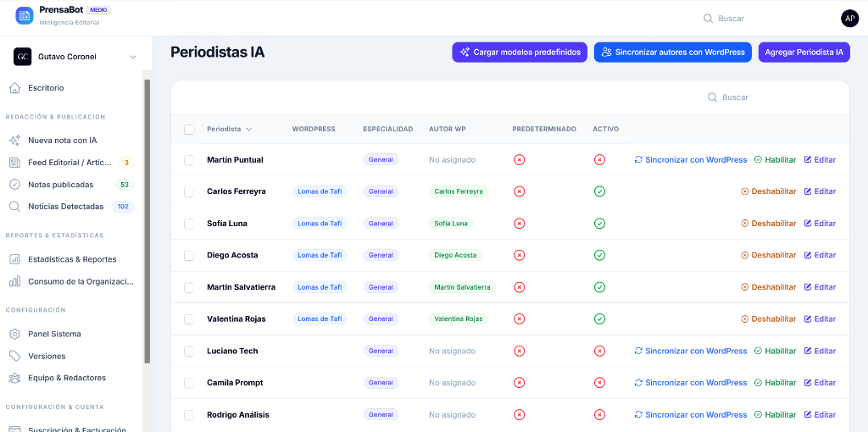Viewport: 868px width, 432px height.
Task: Click the Versiones tag icon
Action: [x=15, y=357]
